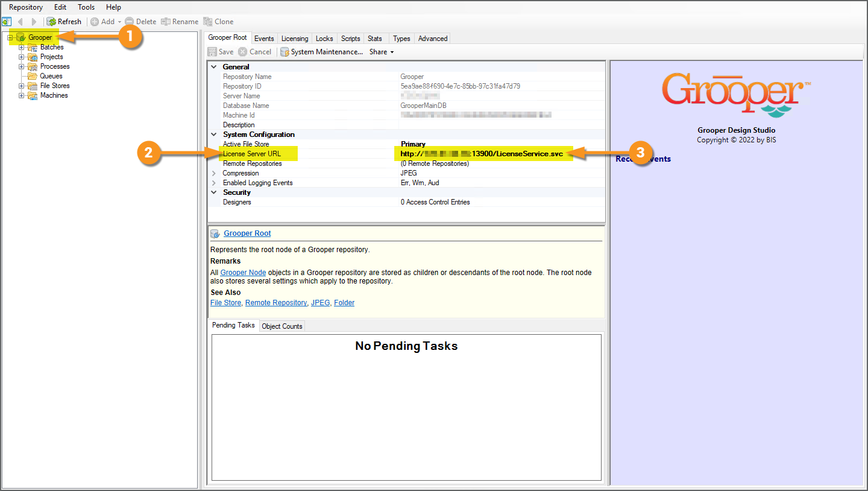Image resolution: width=868 pixels, height=491 pixels.
Task: Select the File Stores folder icon
Action: pos(33,86)
